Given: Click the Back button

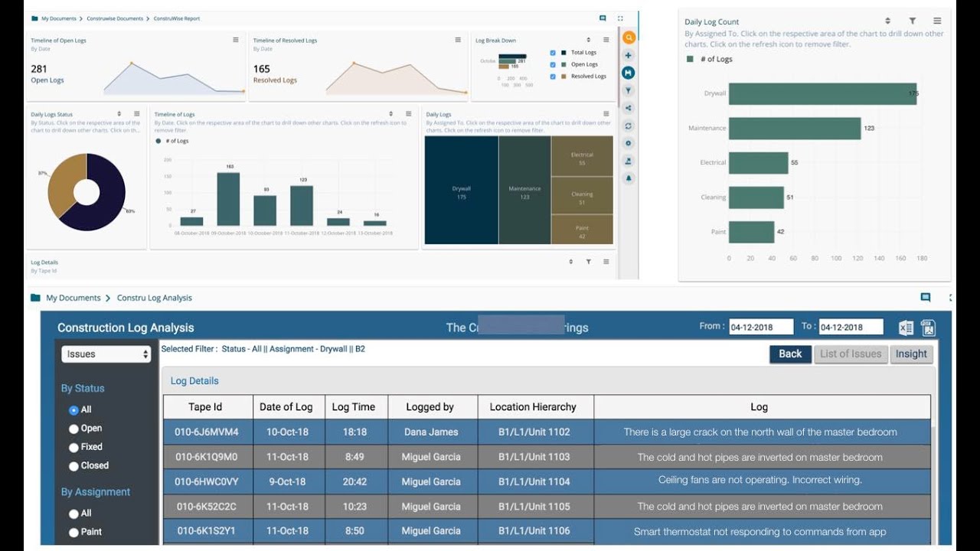Looking at the screenshot, I should [790, 354].
